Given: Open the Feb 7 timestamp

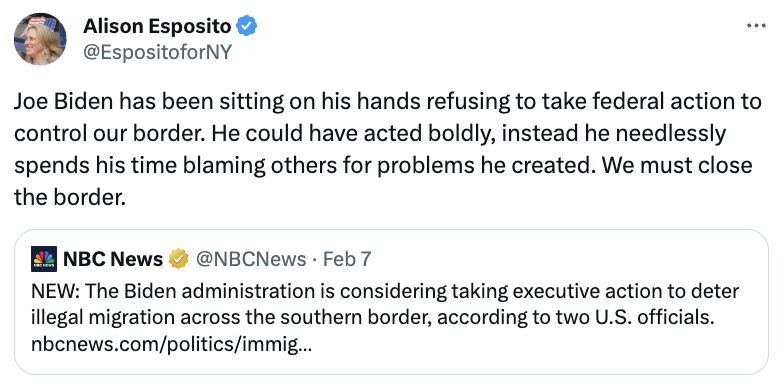Looking at the screenshot, I should (347, 259).
